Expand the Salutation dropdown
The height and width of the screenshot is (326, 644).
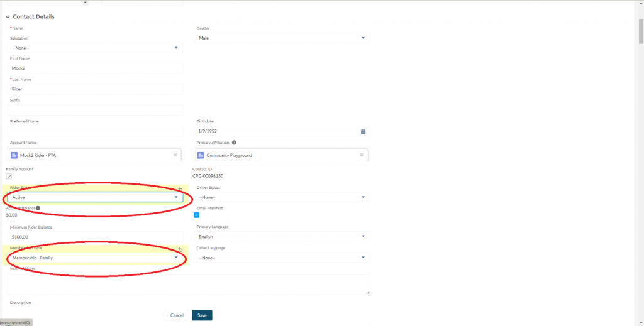point(96,48)
